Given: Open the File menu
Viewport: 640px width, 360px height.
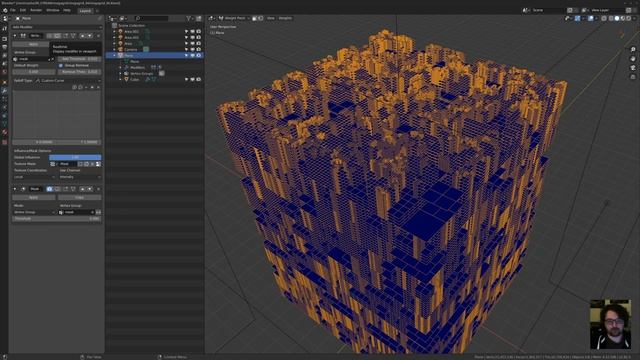Looking at the screenshot, I should [13, 10].
